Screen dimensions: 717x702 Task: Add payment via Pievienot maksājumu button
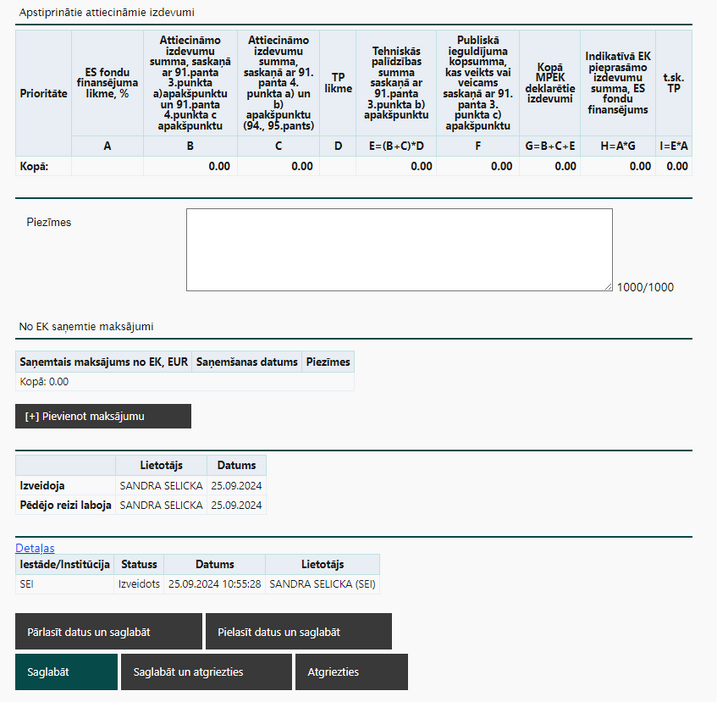click(x=103, y=416)
